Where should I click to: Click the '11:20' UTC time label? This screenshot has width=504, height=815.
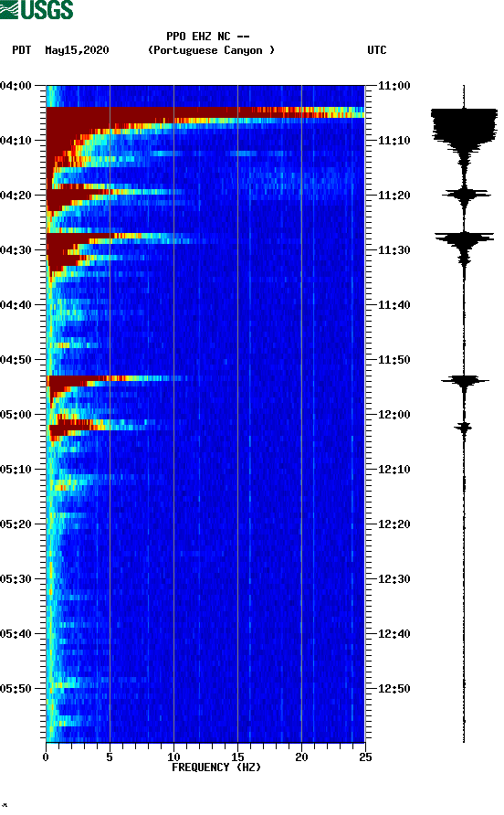394,196
